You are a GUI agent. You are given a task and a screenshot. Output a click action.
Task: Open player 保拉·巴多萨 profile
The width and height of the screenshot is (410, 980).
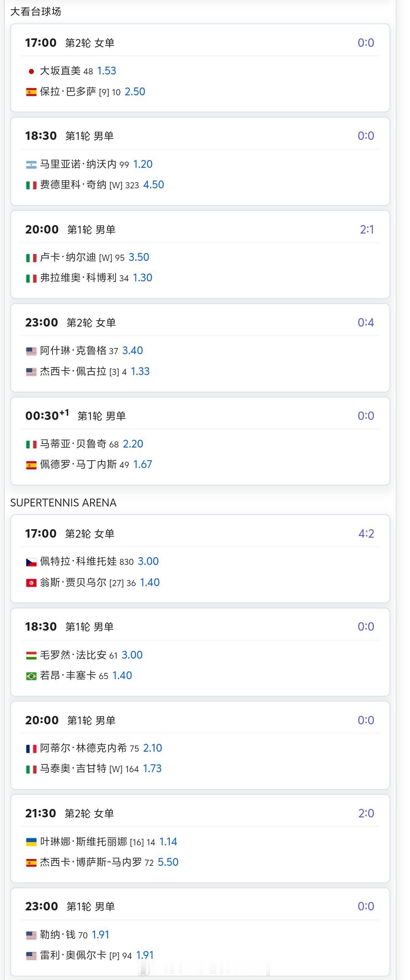[x=68, y=92]
